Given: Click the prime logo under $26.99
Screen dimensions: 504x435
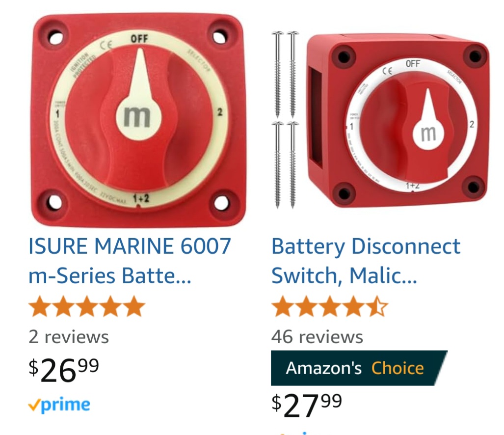Looking at the screenshot, I should (59, 405).
